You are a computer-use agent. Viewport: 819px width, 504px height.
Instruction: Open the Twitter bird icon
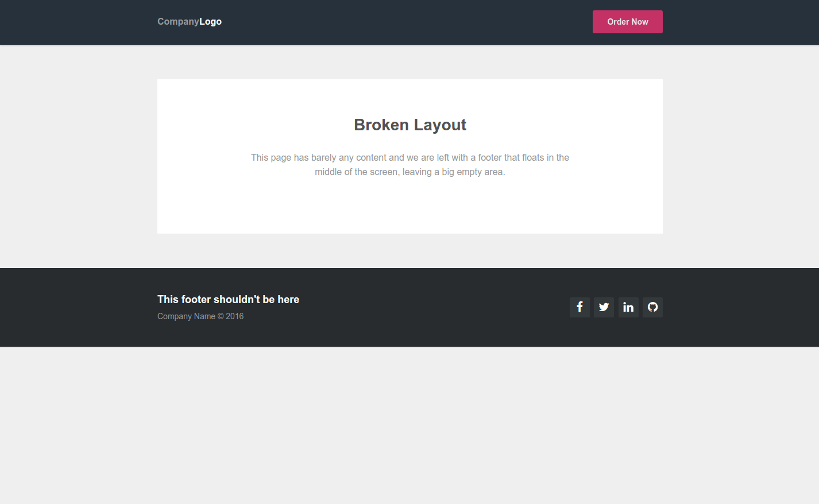tap(604, 307)
